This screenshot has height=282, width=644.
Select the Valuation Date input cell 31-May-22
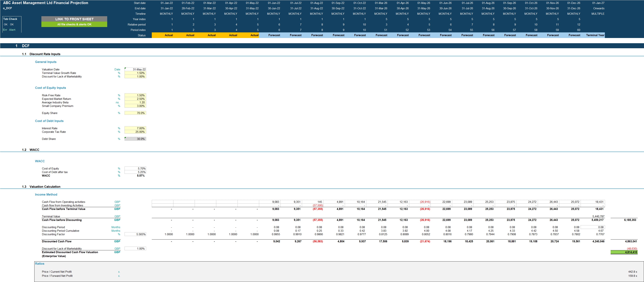click(135, 69)
